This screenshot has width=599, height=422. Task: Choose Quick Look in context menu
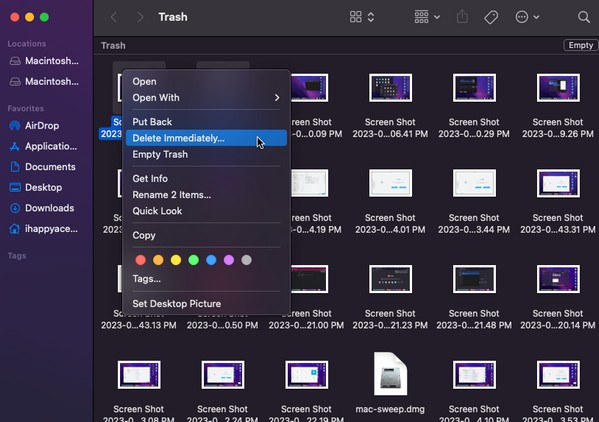pyautogui.click(x=206, y=211)
